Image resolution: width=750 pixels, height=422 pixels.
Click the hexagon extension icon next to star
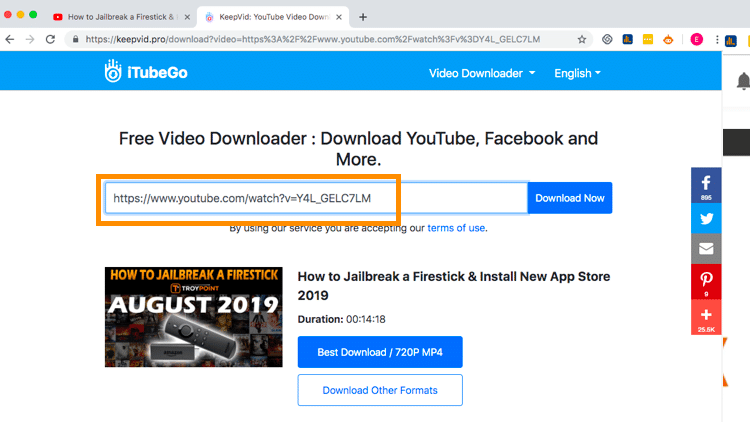pyautogui.click(x=607, y=39)
